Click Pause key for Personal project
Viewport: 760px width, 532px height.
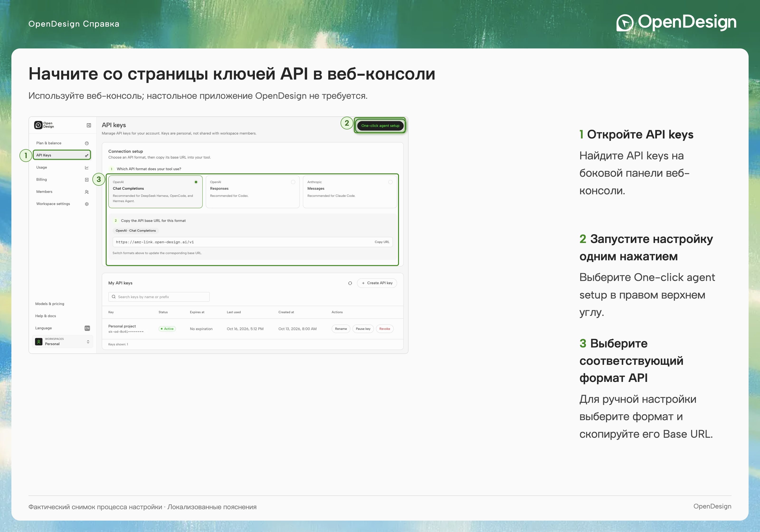[x=363, y=329]
